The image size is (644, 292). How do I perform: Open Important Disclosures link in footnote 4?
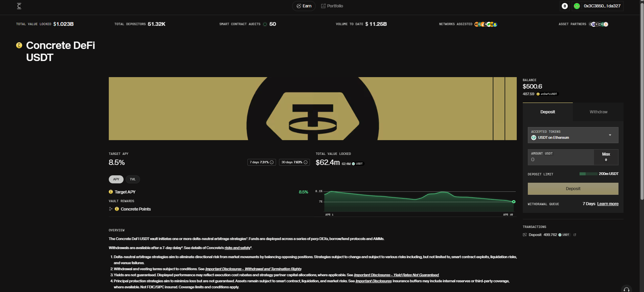(373, 281)
